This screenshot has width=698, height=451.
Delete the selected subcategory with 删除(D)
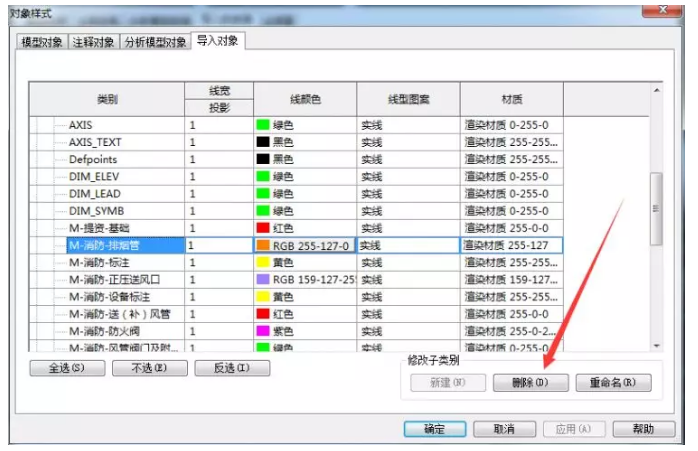[531, 382]
